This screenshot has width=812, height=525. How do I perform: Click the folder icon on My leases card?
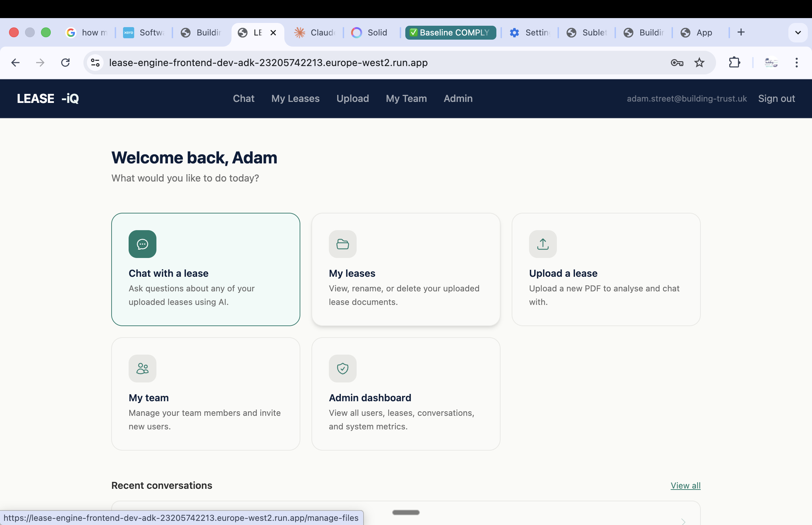(x=342, y=244)
